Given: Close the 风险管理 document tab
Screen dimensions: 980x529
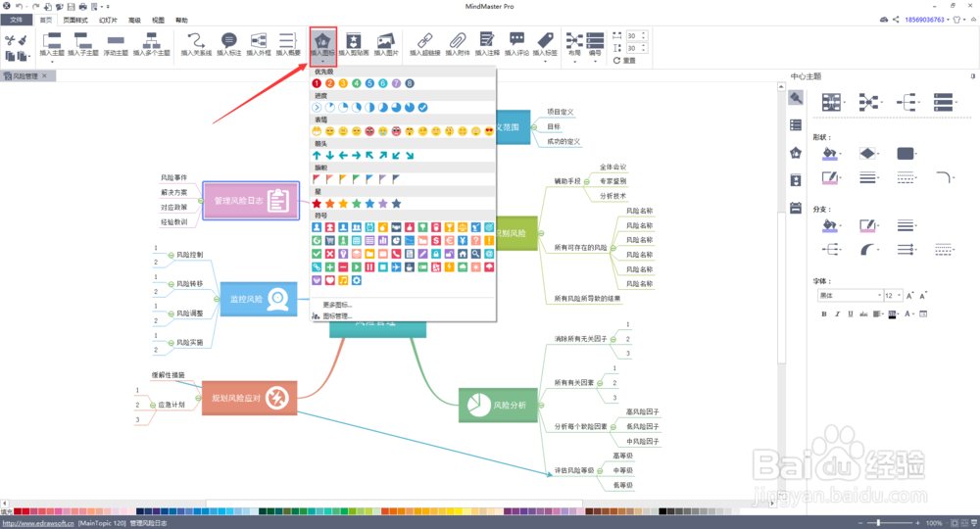Looking at the screenshot, I should point(44,75).
